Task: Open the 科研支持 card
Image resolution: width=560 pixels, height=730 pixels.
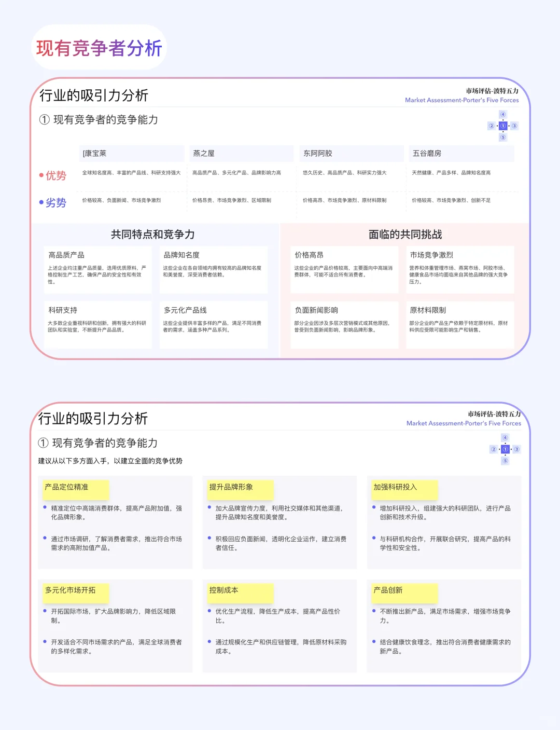Action: tap(97, 325)
